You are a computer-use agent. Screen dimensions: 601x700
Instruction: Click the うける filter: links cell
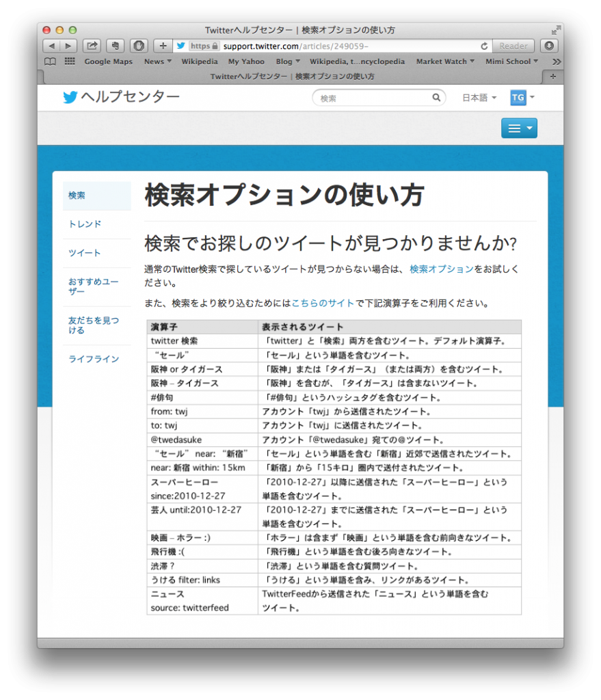[x=202, y=580]
